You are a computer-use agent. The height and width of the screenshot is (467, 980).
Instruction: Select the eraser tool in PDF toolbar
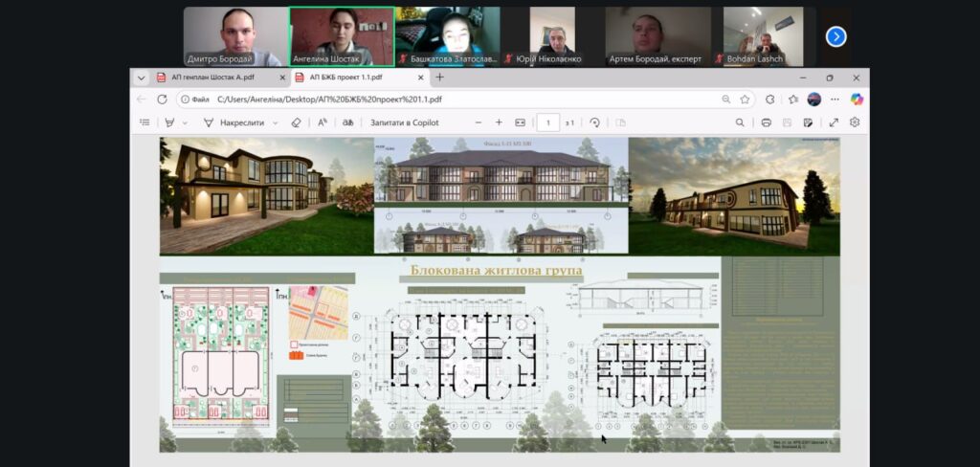click(x=296, y=122)
